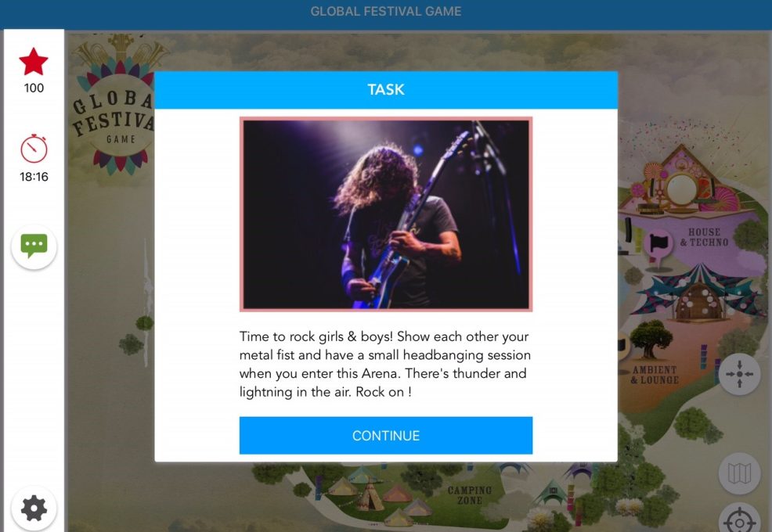772x532 pixels.
Task: Select the black flag map pin
Action: pos(658,245)
